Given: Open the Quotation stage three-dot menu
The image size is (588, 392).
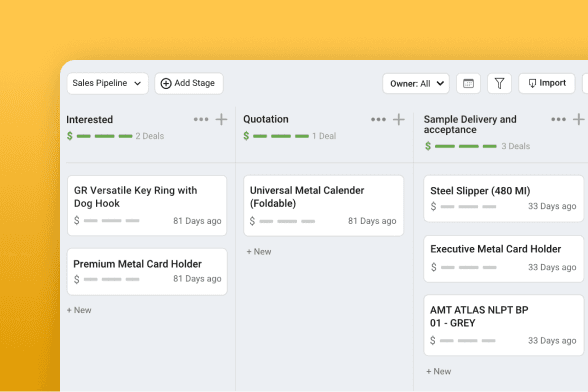Looking at the screenshot, I should coord(378,119).
